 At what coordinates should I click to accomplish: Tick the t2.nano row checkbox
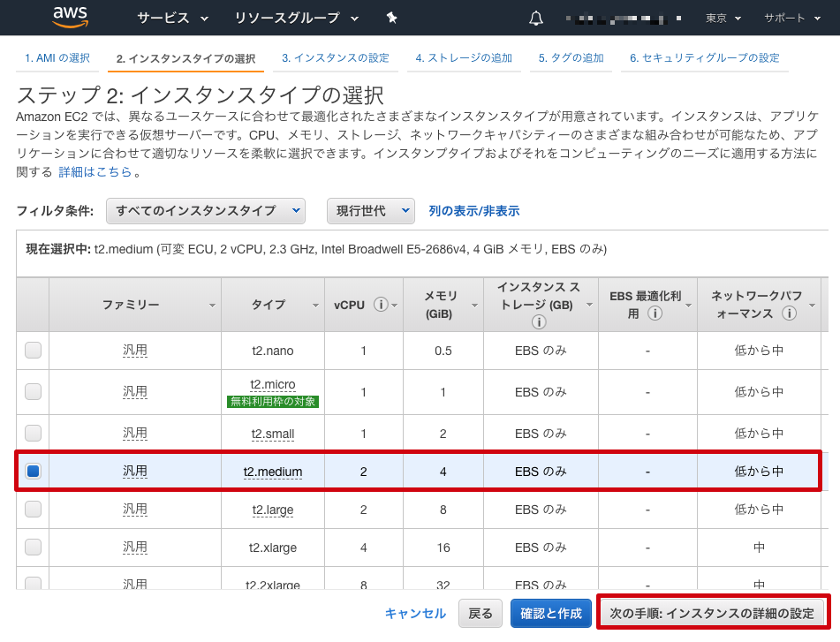34,351
